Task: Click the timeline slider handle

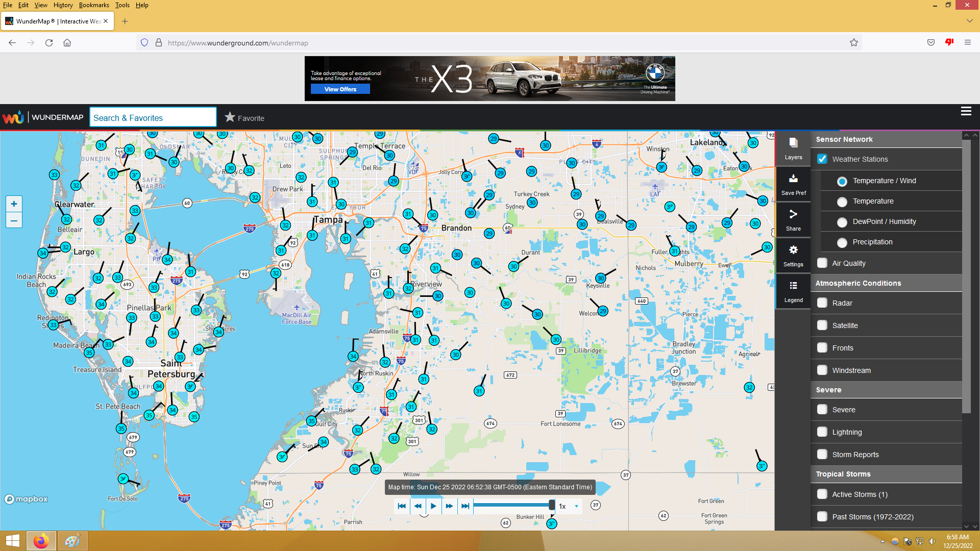Action: pos(552,505)
